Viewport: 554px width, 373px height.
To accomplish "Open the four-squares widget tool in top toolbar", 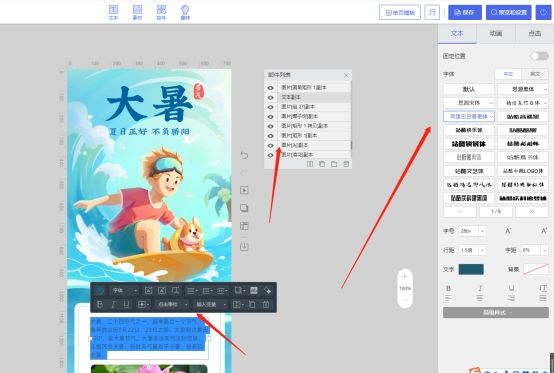I will point(161,12).
